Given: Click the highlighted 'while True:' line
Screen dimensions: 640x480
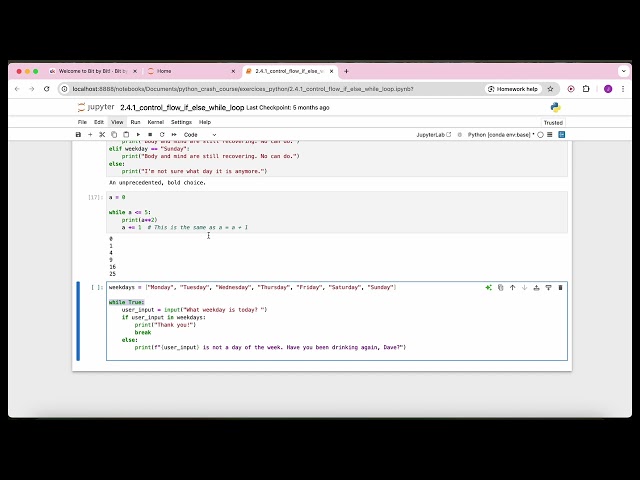Looking at the screenshot, I should [x=127, y=302].
